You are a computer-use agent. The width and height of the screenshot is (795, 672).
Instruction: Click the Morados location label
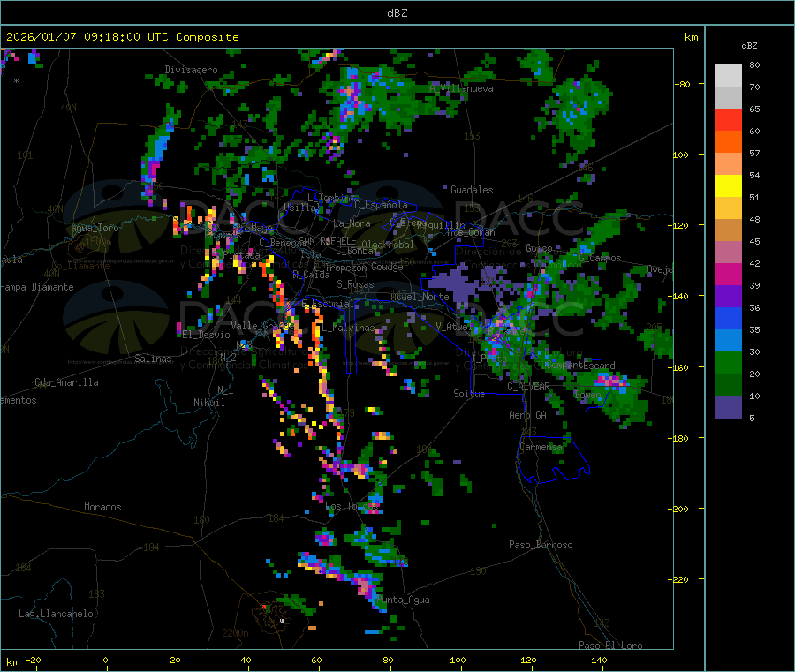[102, 507]
